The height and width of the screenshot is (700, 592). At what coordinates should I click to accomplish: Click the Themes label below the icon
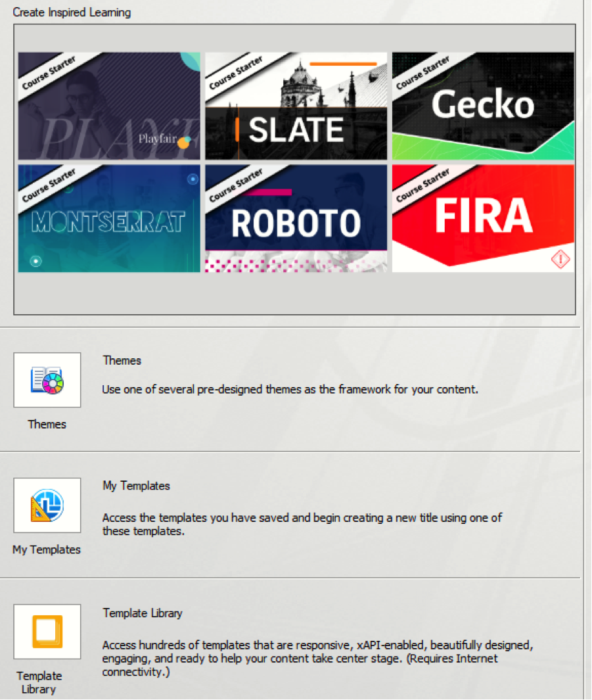pos(47,424)
